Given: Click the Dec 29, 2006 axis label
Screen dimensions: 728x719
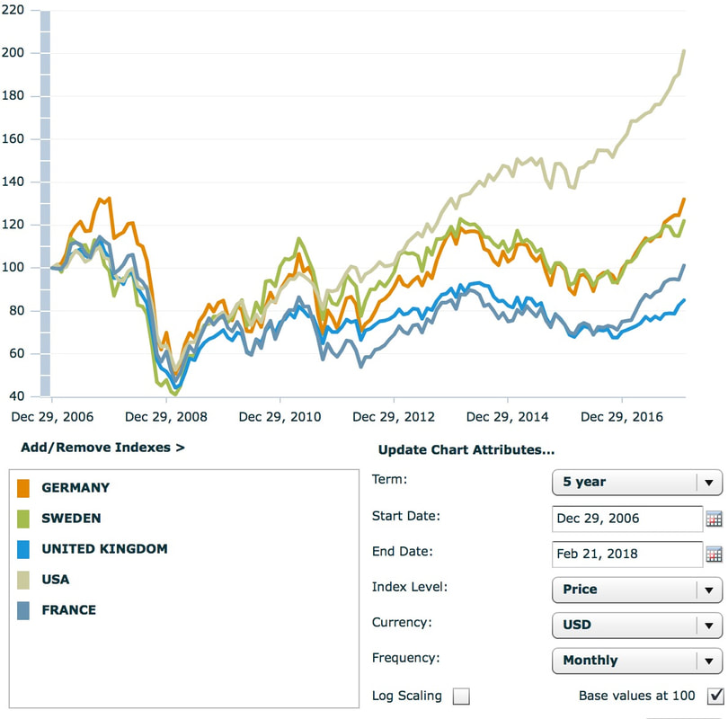Looking at the screenshot, I should click(52, 417).
